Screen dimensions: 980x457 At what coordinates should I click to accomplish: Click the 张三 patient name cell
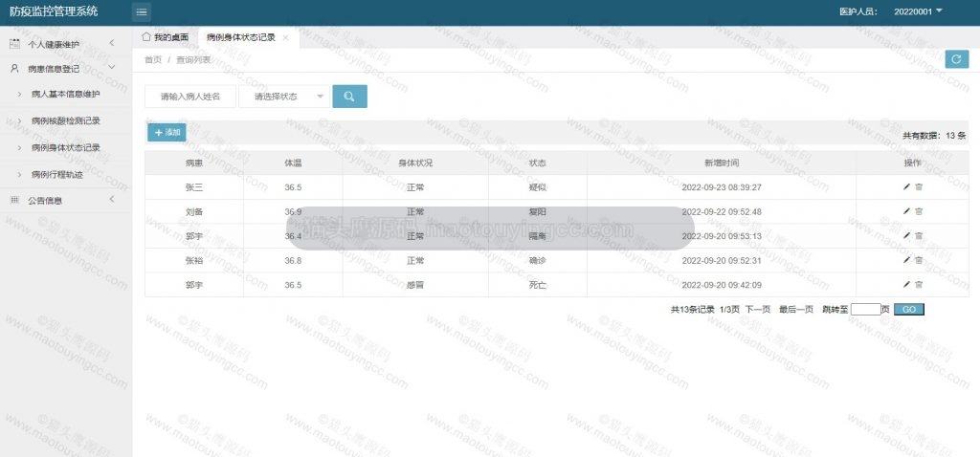[194, 186]
